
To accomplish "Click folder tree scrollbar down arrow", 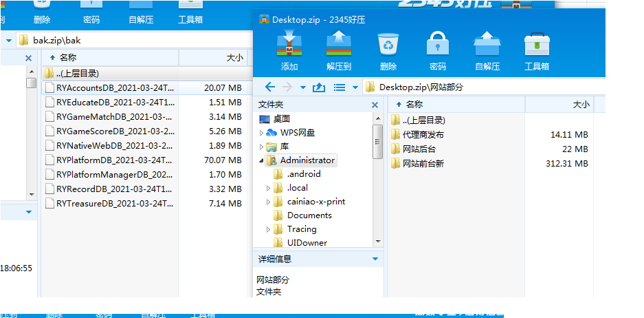I will [x=377, y=242].
